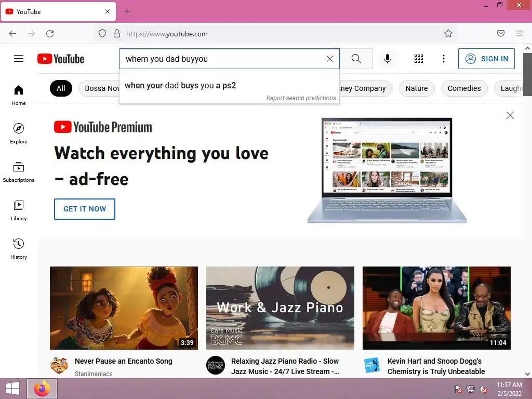Click title "Kevin Hart and Snoop Dogg's Chemistry"
This screenshot has height=399, width=532.
coord(436,366)
